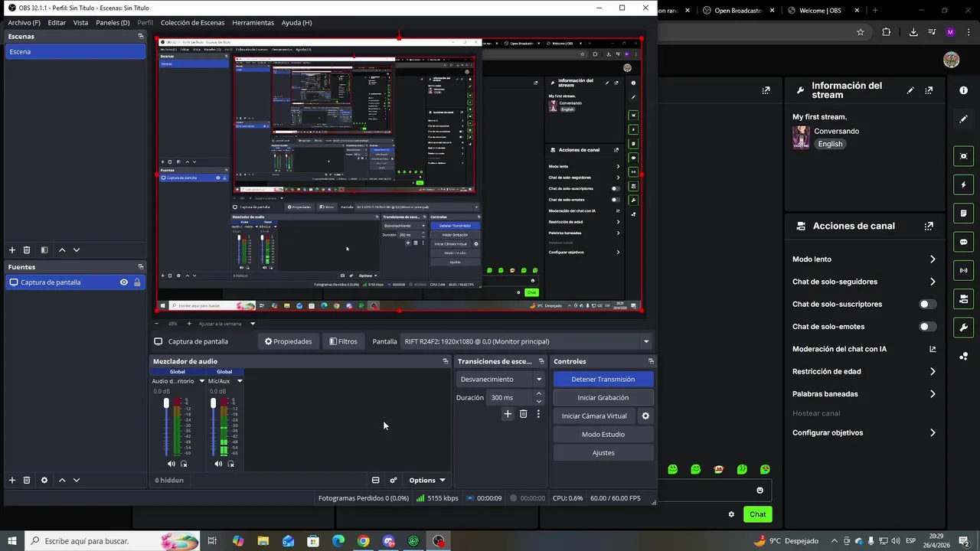Viewport: 980px width, 551px height.
Task: Click the lightning bolt quick action icon
Action: click(963, 185)
